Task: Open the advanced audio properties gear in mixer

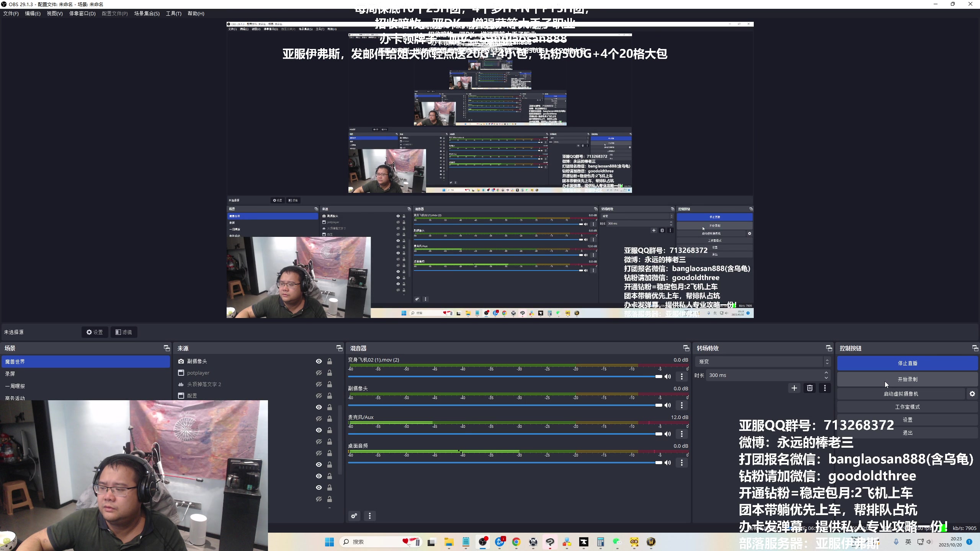Action: tap(354, 516)
